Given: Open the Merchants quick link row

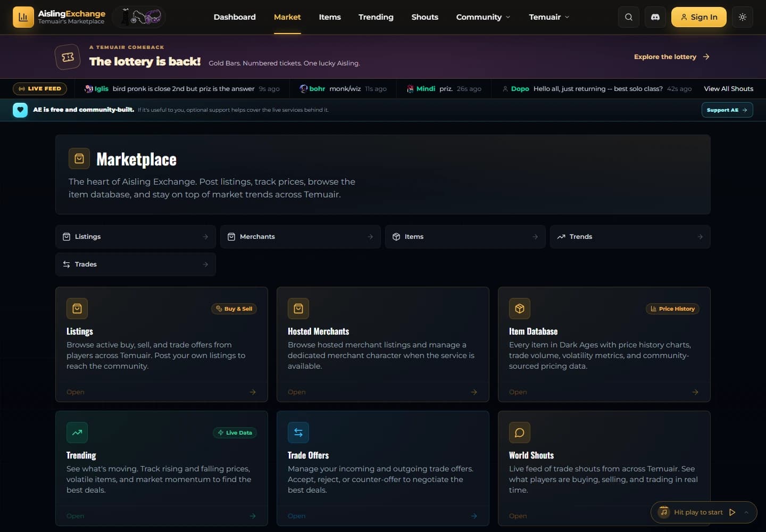Looking at the screenshot, I should coord(301,237).
